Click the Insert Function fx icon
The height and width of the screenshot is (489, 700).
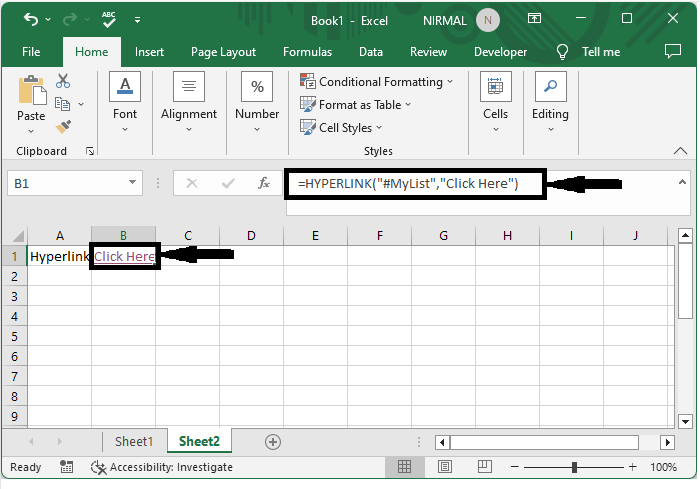coord(264,183)
